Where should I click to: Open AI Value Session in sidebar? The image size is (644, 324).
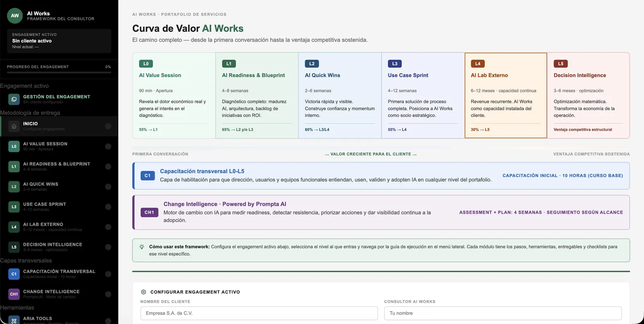tap(59, 147)
